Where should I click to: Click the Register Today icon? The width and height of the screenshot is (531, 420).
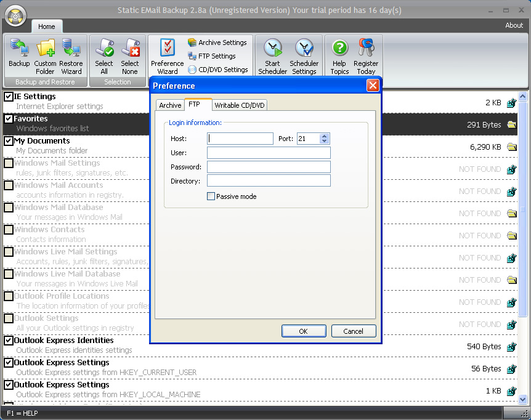tap(367, 54)
